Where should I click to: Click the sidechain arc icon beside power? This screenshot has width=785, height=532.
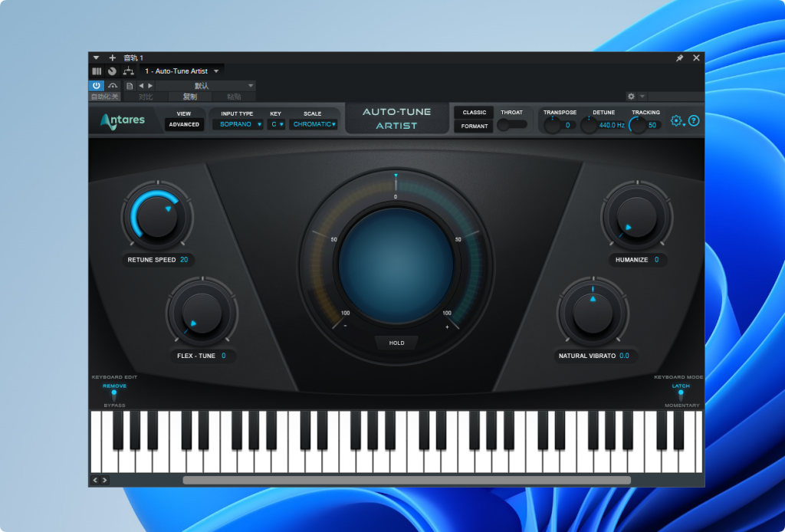113,86
